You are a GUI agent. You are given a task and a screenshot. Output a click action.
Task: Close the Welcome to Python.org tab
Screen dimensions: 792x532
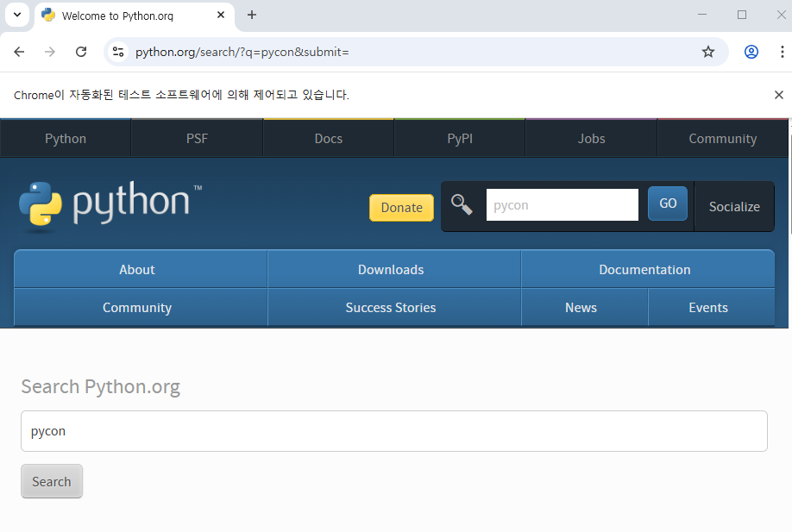click(x=221, y=16)
